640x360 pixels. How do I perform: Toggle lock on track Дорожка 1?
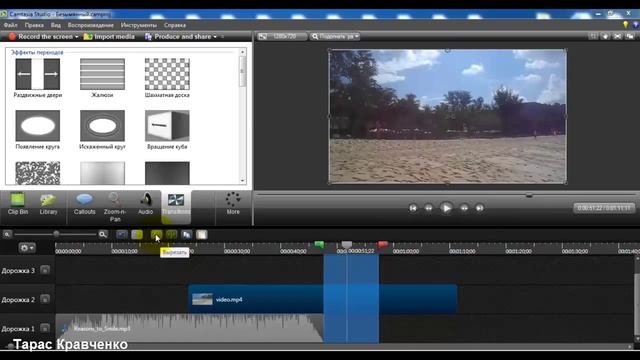coord(45,328)
